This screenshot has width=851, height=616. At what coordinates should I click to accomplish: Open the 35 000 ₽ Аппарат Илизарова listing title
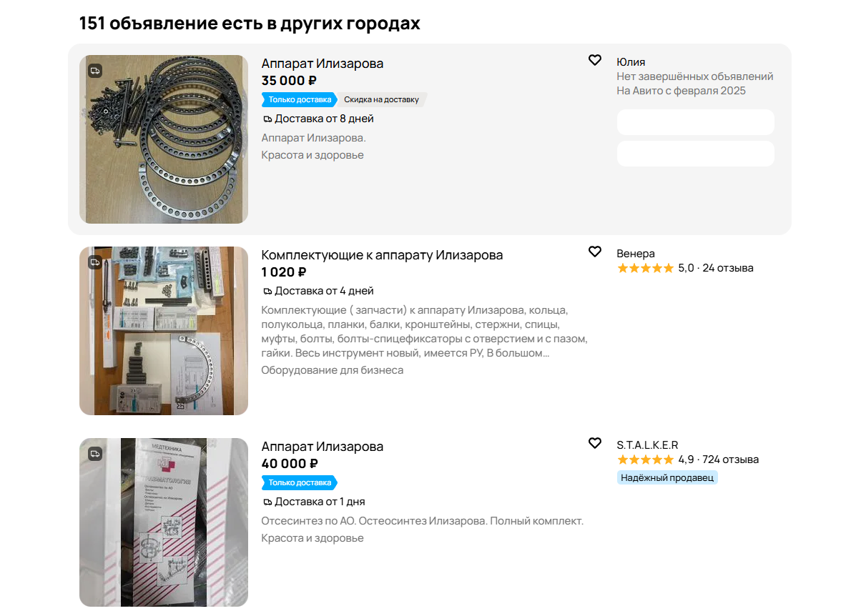[323, 64]
